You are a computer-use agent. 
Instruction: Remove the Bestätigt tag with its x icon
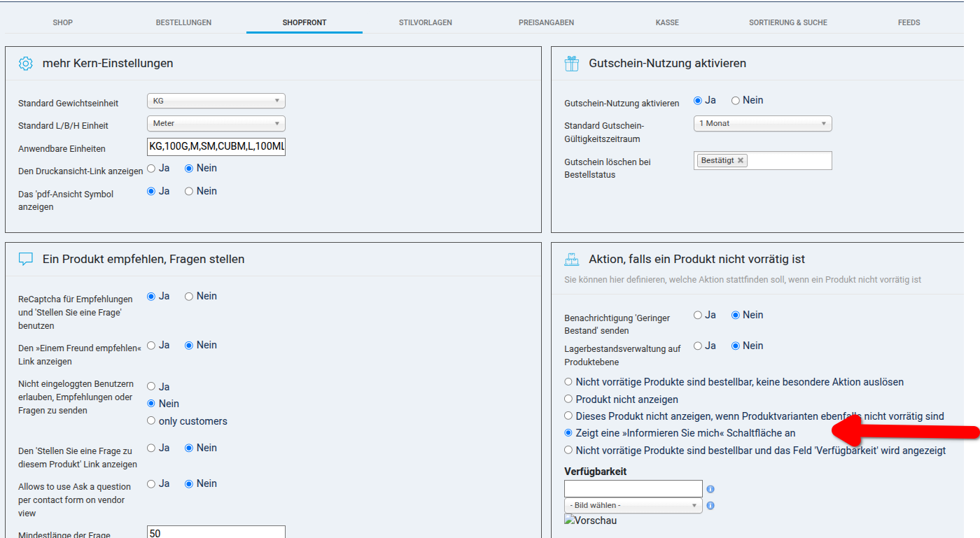[741, 160]
